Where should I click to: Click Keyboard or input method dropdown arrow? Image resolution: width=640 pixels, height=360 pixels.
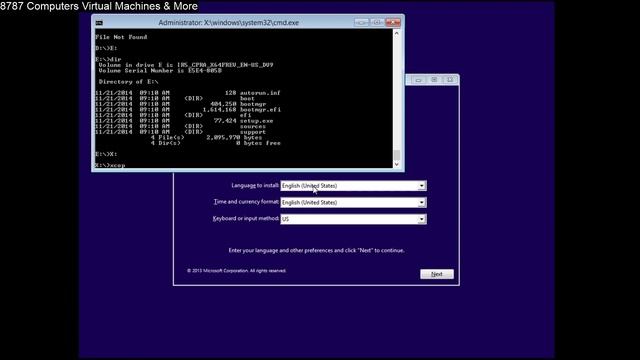421,219
